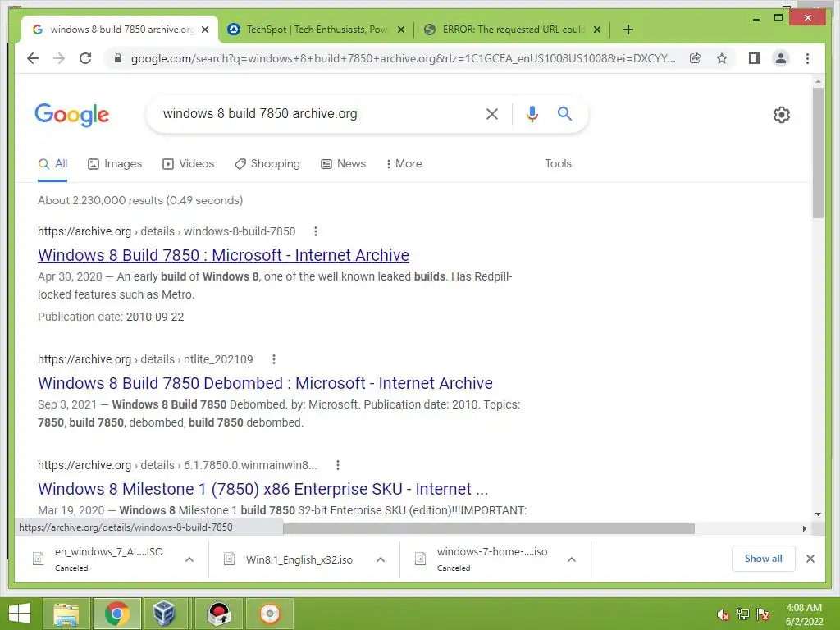
Task: View site info via padlock icon
Action: (118, 58)
